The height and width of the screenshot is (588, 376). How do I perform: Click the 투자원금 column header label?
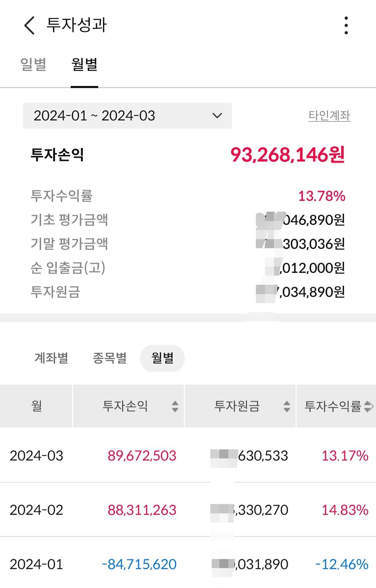click(237, 406)
